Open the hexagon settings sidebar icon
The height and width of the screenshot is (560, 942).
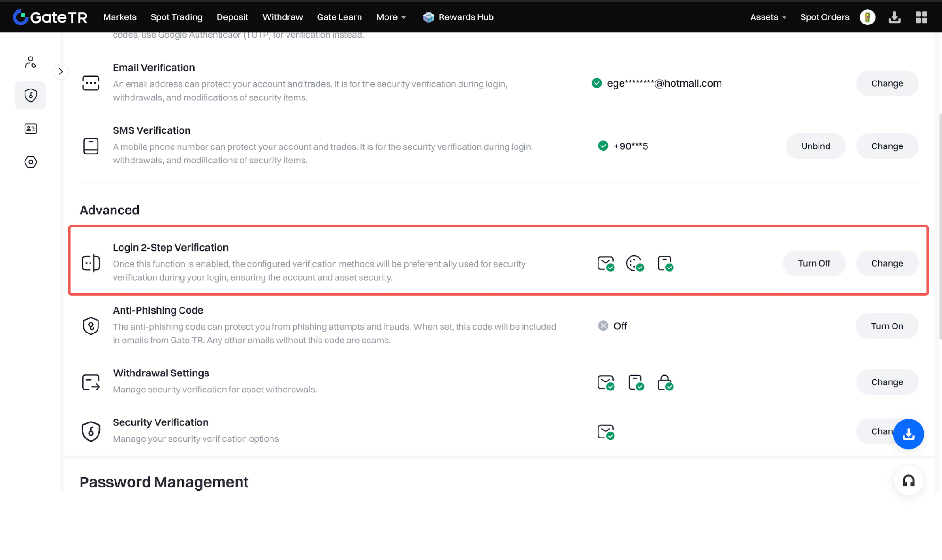pyautogui.click(x=31, y=162)
